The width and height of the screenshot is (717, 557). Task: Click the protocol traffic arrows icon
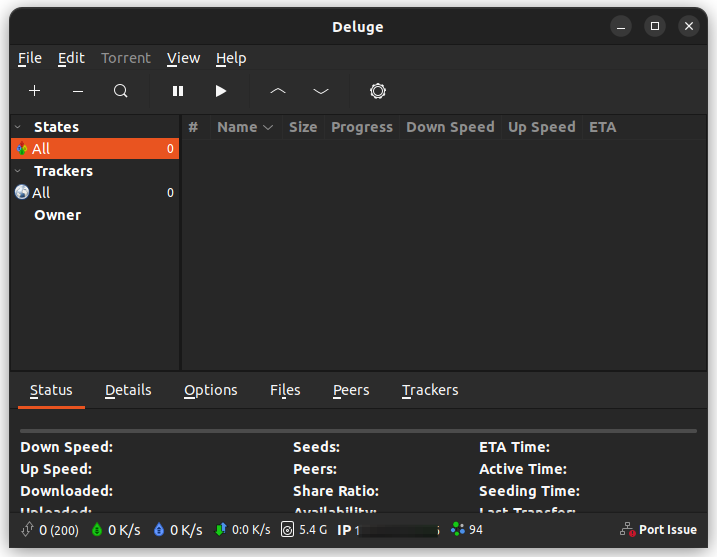coord(221,530)
